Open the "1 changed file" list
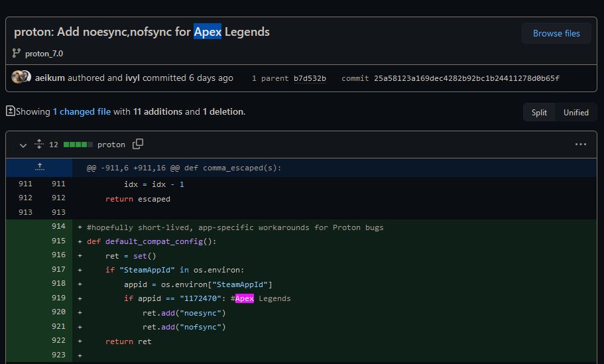 click(x=82, y=111)
